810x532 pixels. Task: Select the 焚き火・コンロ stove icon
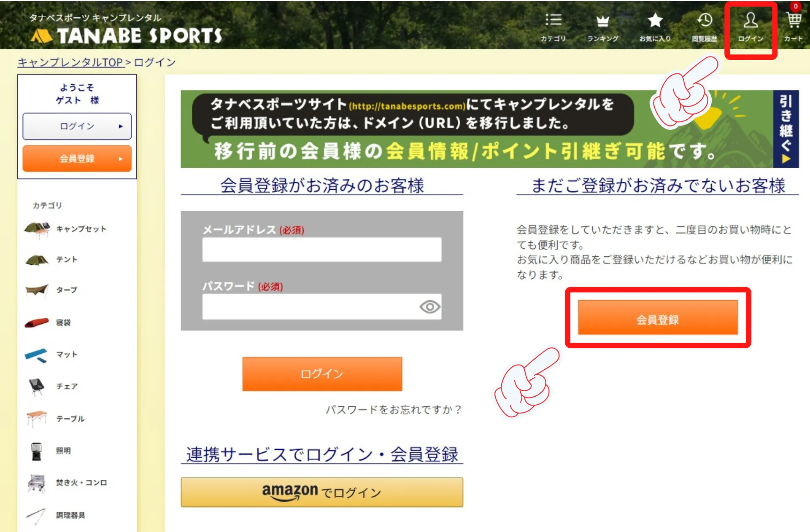click(x=37, y=483)
